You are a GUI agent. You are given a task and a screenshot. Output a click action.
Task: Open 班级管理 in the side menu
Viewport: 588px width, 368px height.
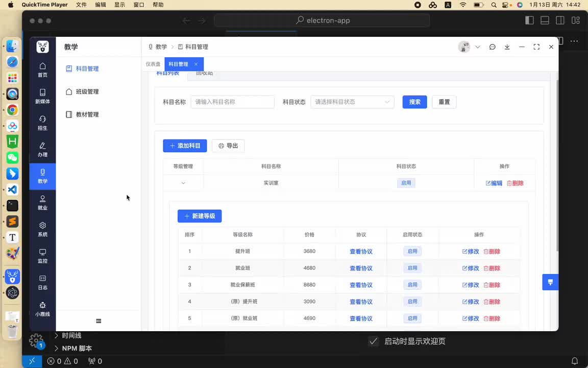(83, 91)
